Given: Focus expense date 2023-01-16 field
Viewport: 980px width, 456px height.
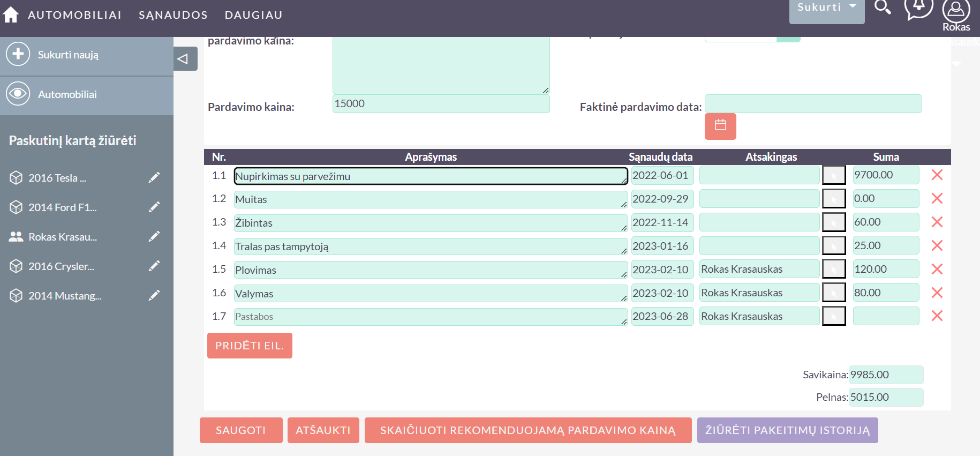Looking at the screenshot, I should click(x=663, y=246).
